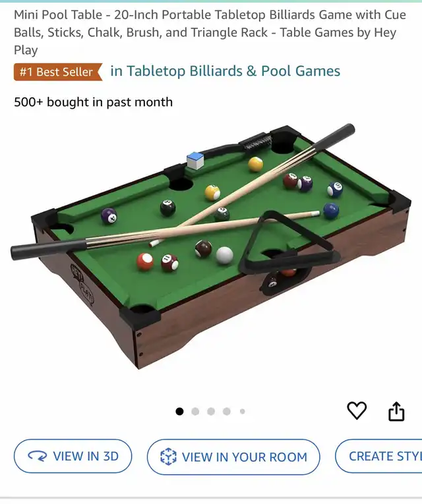Tap the blue chalk cube in the image
The height and width of the screenshot is (504, 422).
pyautogui.click(x=195, y=160)
